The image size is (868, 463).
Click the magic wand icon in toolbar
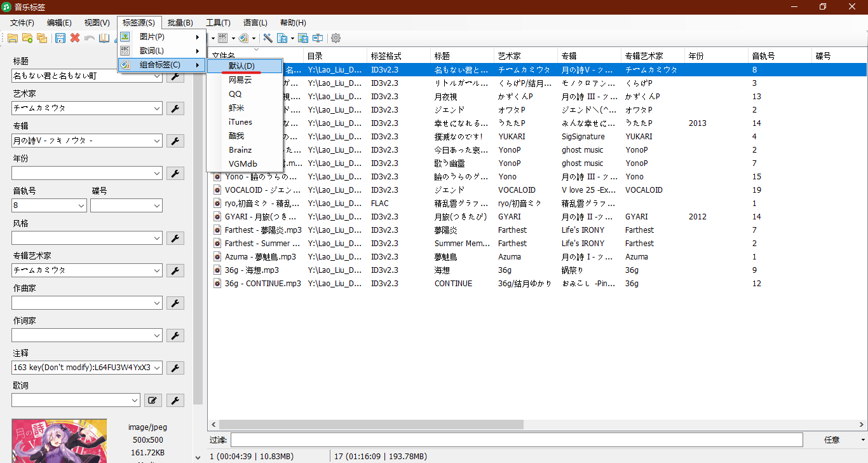[268, 38]
